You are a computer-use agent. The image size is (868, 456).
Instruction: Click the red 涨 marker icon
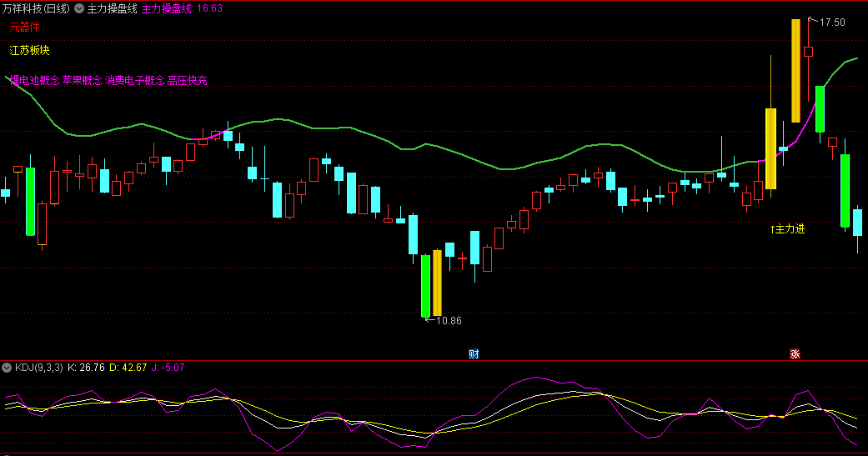tap(795, 354)
